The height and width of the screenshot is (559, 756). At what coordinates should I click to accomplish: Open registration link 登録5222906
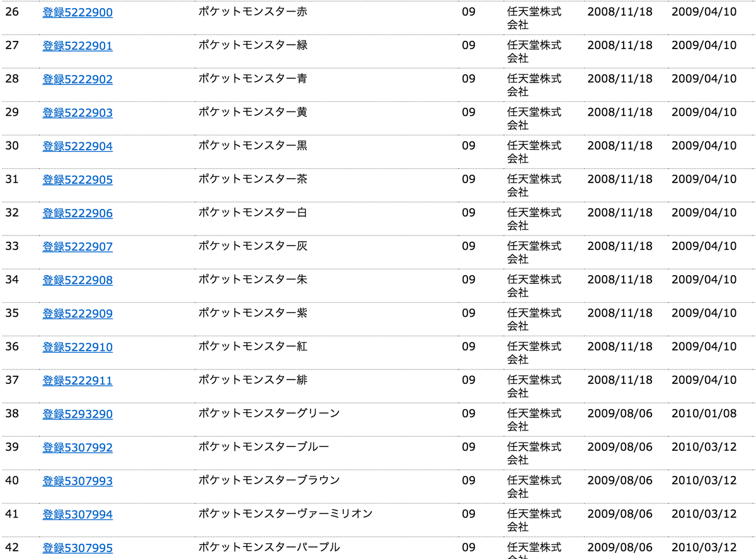77,213
